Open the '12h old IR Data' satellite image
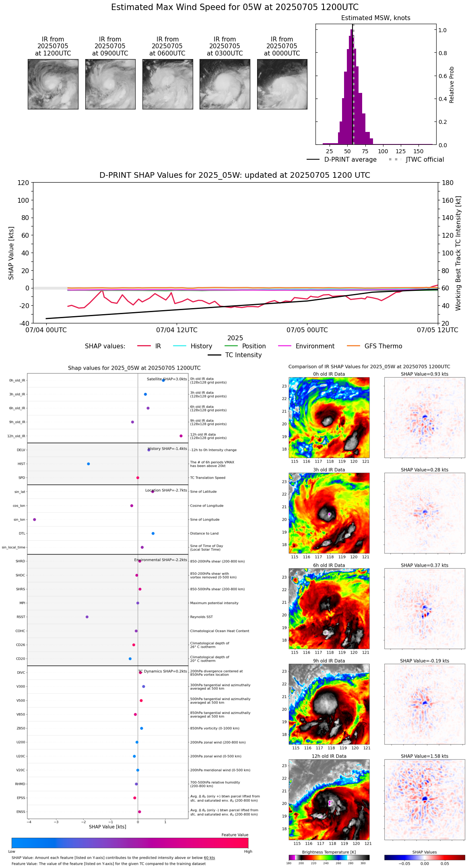 329,800
